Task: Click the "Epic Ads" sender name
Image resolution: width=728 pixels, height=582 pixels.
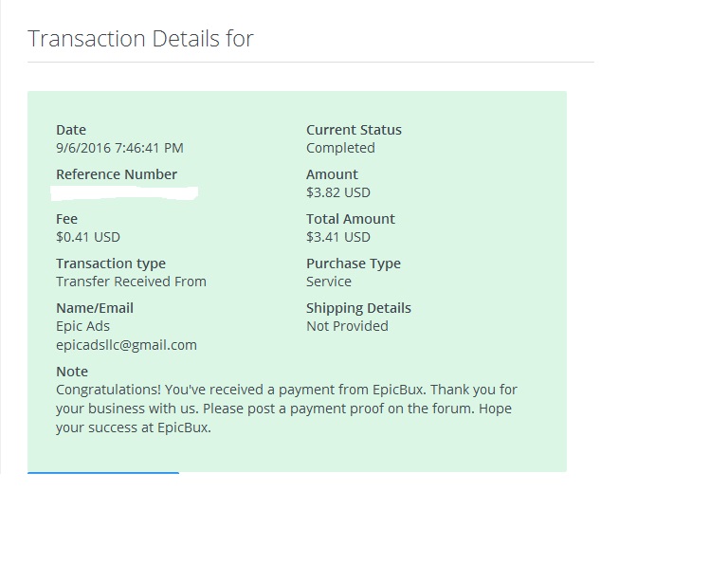Action: (82, 326)
